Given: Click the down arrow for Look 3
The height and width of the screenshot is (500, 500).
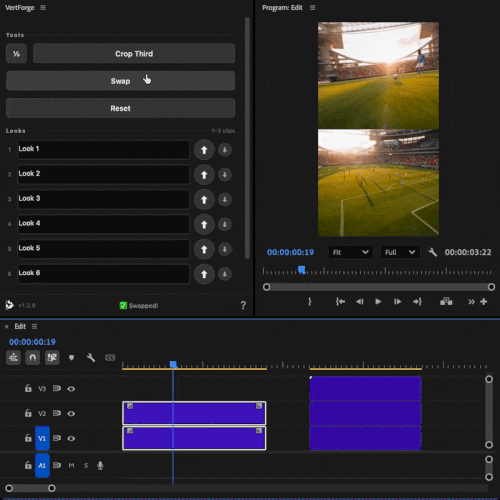Looking at the screenshot, I should pos(225,200).
